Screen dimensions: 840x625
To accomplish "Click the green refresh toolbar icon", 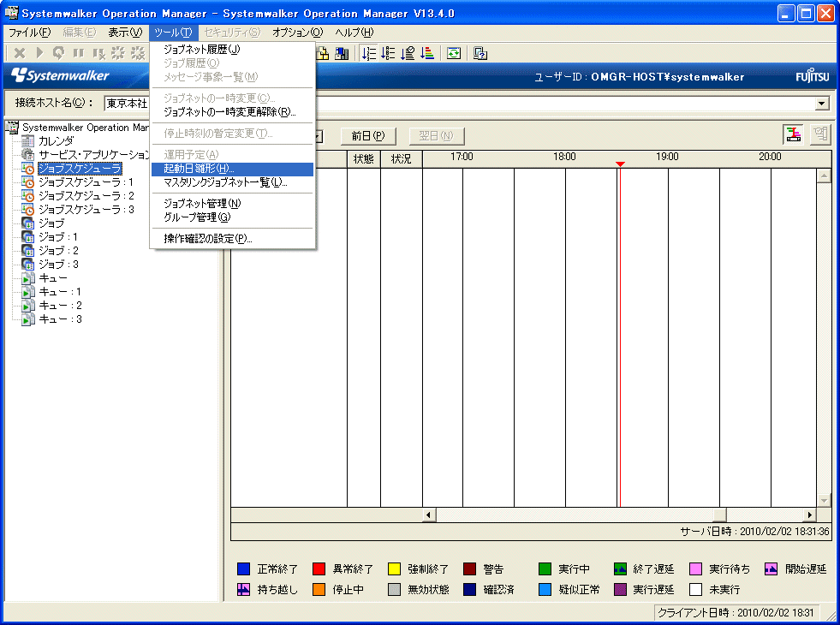I will coord(454,54).
